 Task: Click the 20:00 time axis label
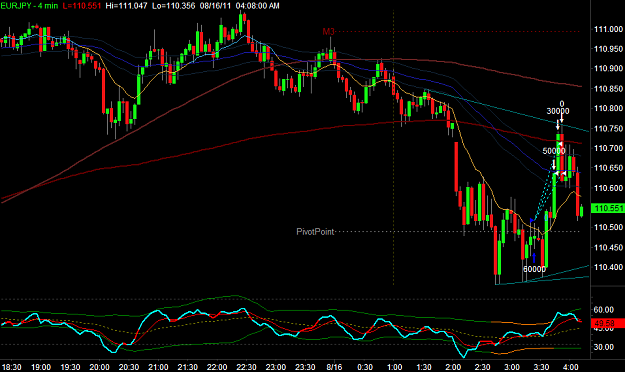100,367
